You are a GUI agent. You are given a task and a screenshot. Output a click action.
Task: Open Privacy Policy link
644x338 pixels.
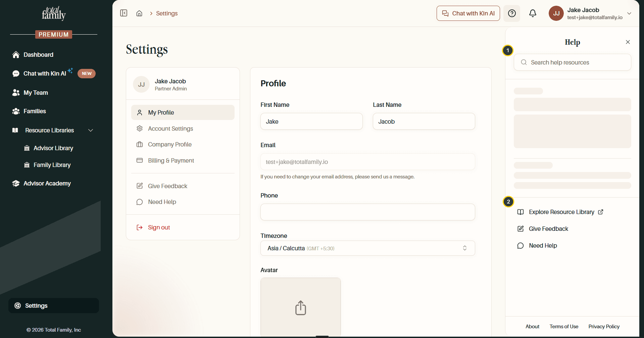604,327
